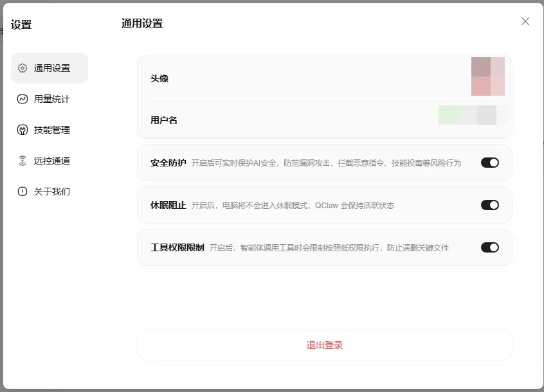Click the 用户名 value field
This screenshot has height=392, width=544.
click(467, 115)
